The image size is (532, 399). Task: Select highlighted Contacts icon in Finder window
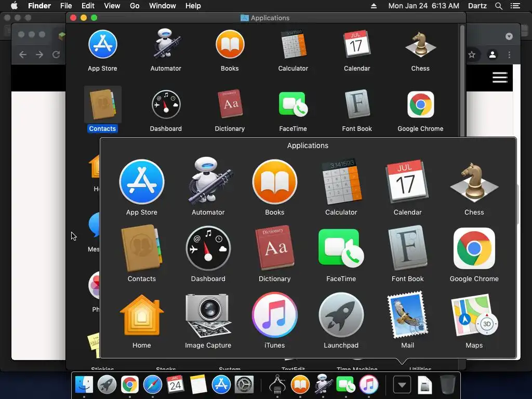click(x=102, y=104)
